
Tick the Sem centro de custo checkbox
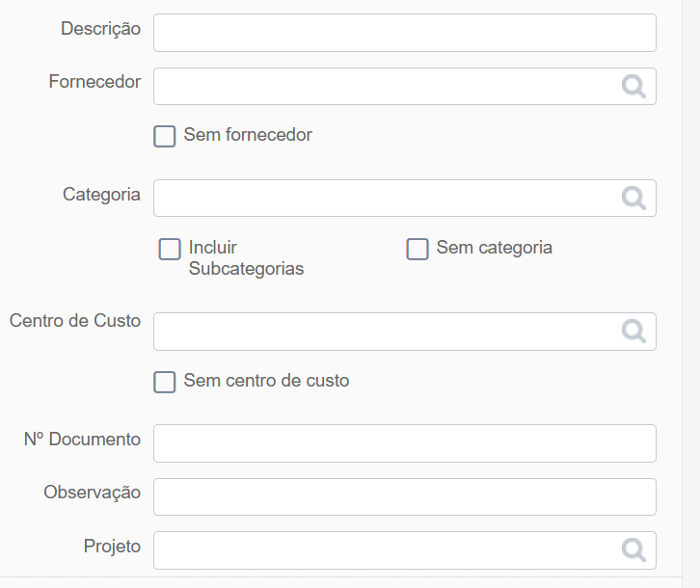point(164,382)
